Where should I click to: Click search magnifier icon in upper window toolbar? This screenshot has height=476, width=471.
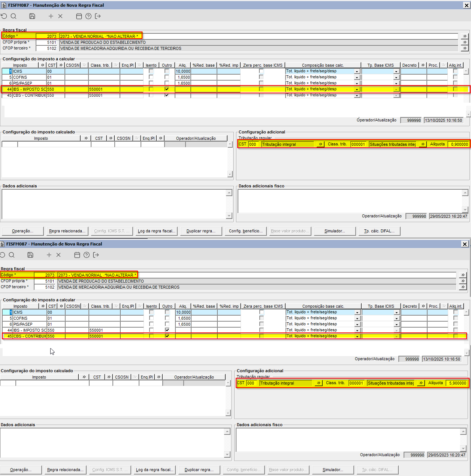pyautogui.click(x=13, y=16)
